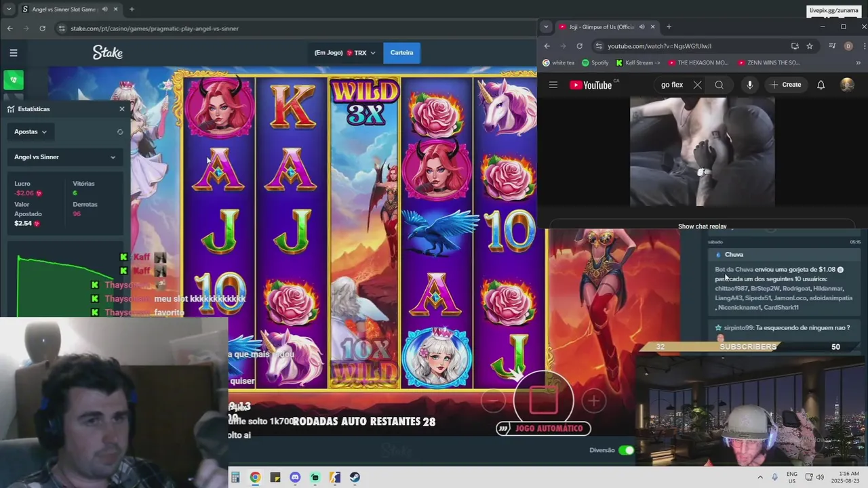
Task: Open the YouTube guide hamburger menu
Action: [553, 85]
